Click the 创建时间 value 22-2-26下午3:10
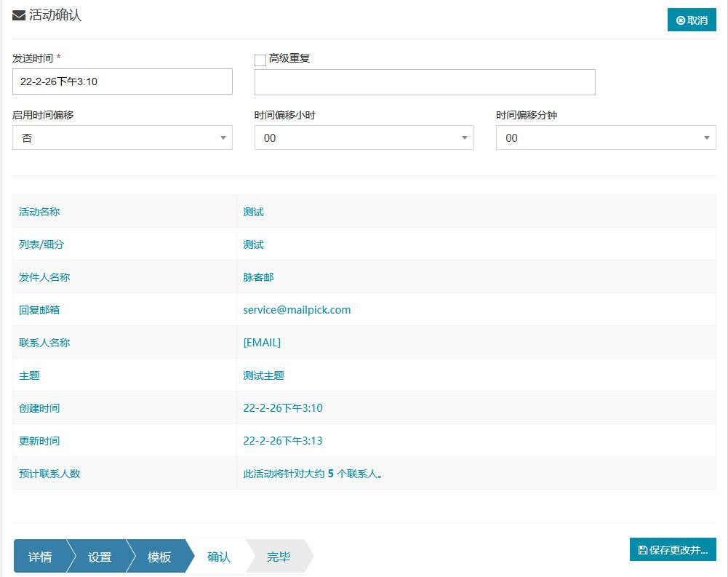Image resolution: width=728 pixels, height=577 pixels. pyautogui.click(x=283, y=408)
